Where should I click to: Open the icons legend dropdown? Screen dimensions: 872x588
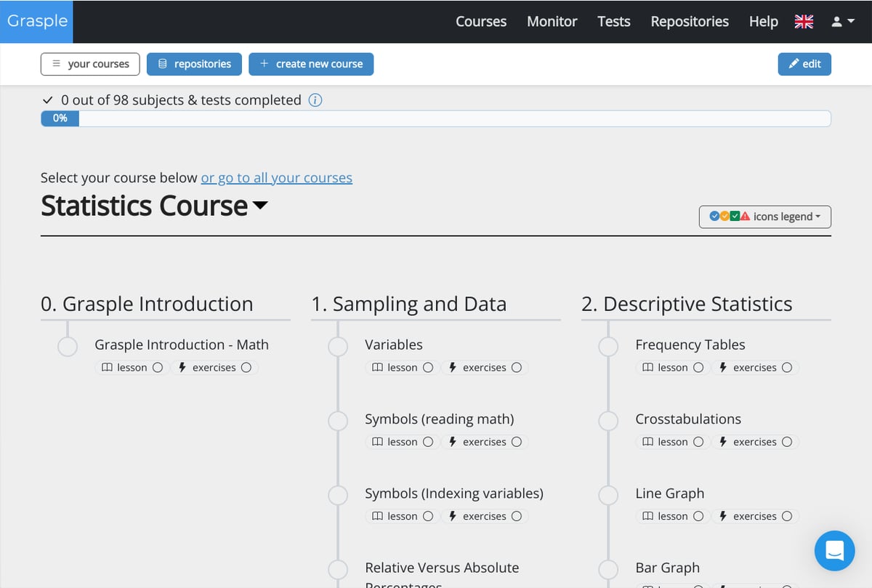click(764, 217)
